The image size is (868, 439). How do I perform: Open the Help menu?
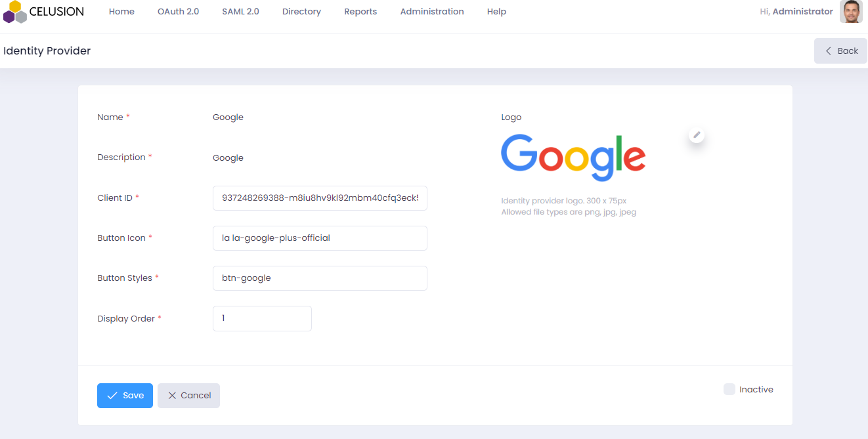[x=496, y=12]
